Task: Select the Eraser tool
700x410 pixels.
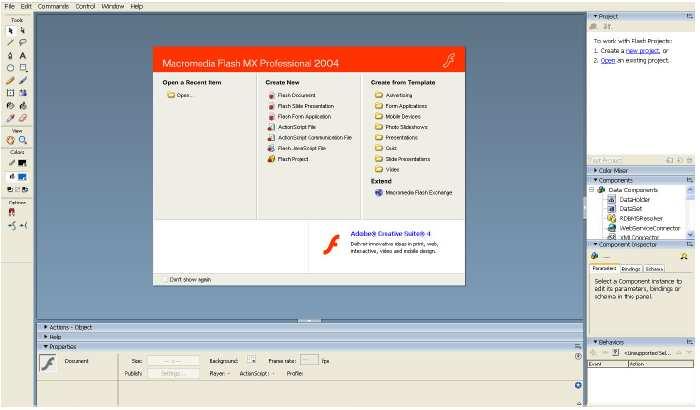Action: pos(23,118)
